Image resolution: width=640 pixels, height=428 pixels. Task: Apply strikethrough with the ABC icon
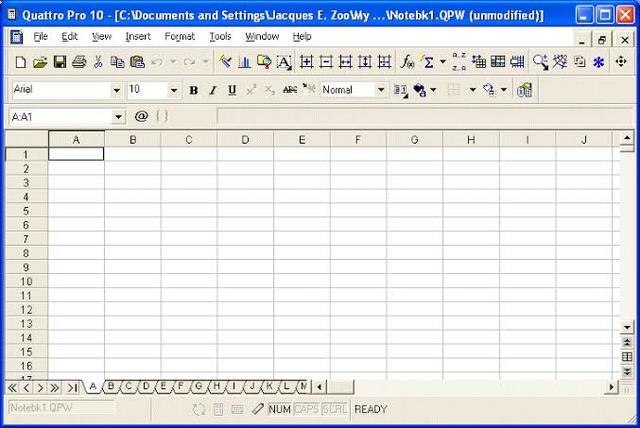tap(290, 90)
